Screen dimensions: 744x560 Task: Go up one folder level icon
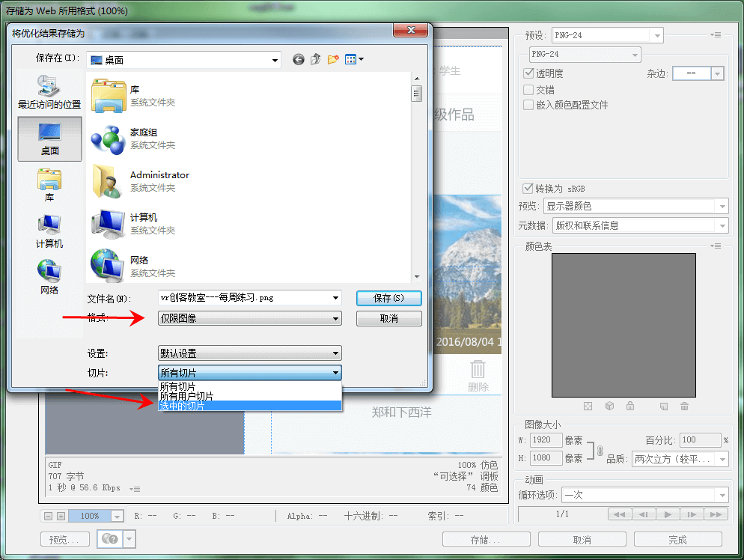coord(316,59)
